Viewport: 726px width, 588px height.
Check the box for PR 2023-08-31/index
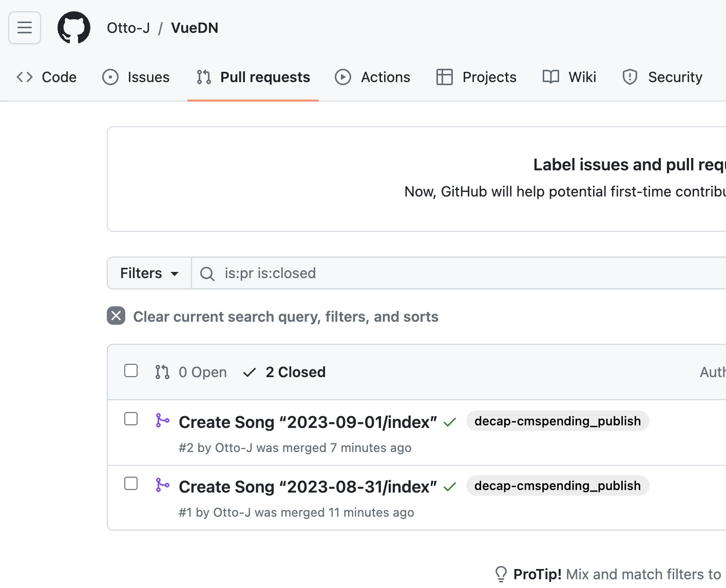tap(131, 484)
